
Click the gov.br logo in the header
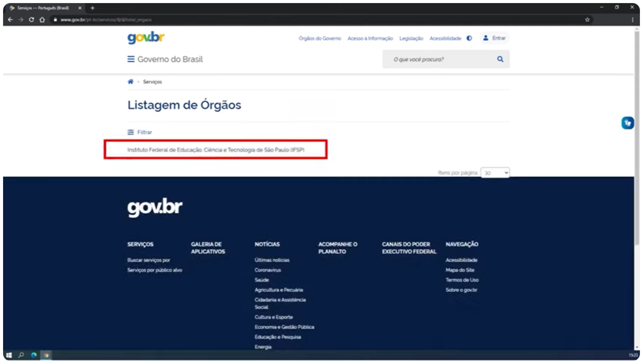coord(146,38)
